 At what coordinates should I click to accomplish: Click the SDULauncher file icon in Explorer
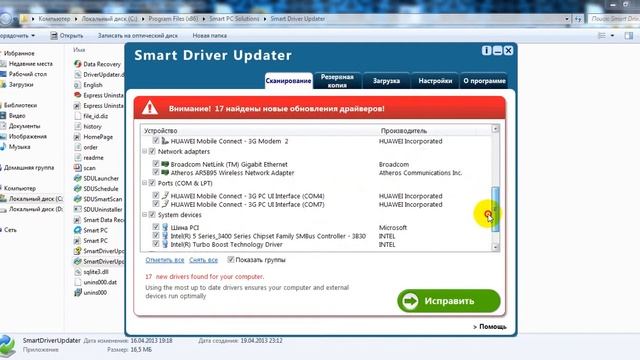click(78, 178)
